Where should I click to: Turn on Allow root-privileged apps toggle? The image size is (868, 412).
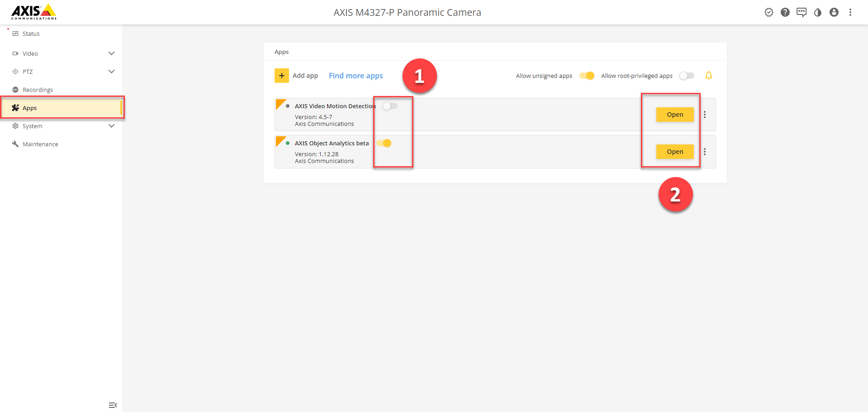[687, 76]
